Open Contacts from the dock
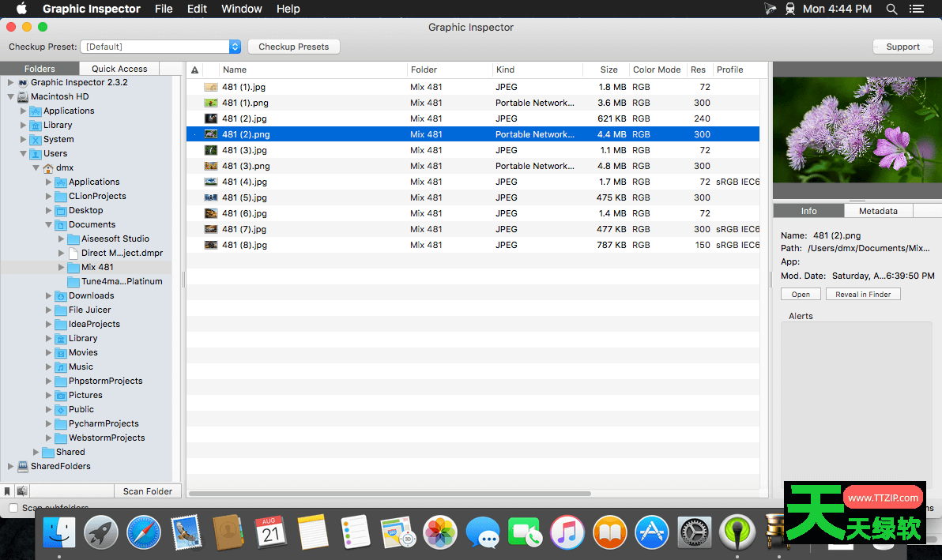Image resolution: width=942 pixels, height=560 pixels. pyautogui.click(x=228, y=532)
